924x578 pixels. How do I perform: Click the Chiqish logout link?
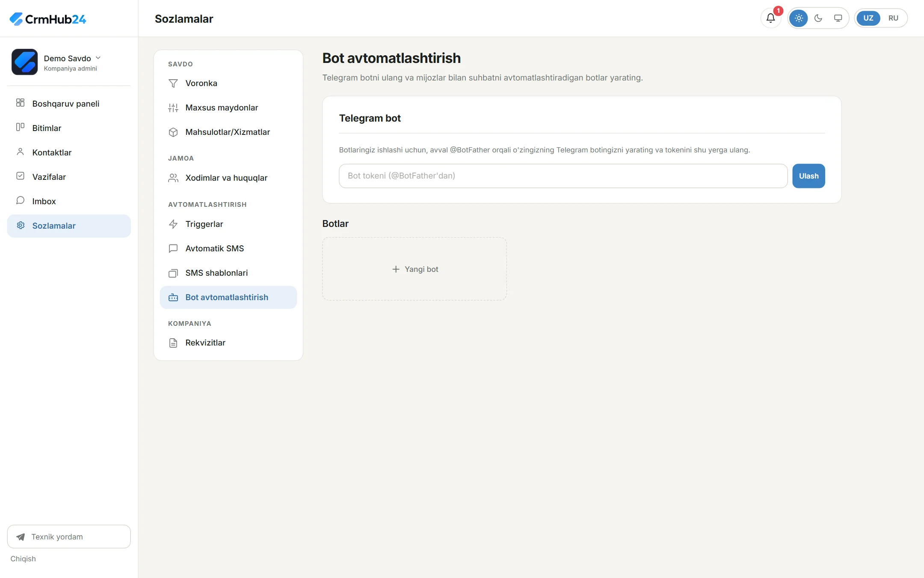click(23, 559)
